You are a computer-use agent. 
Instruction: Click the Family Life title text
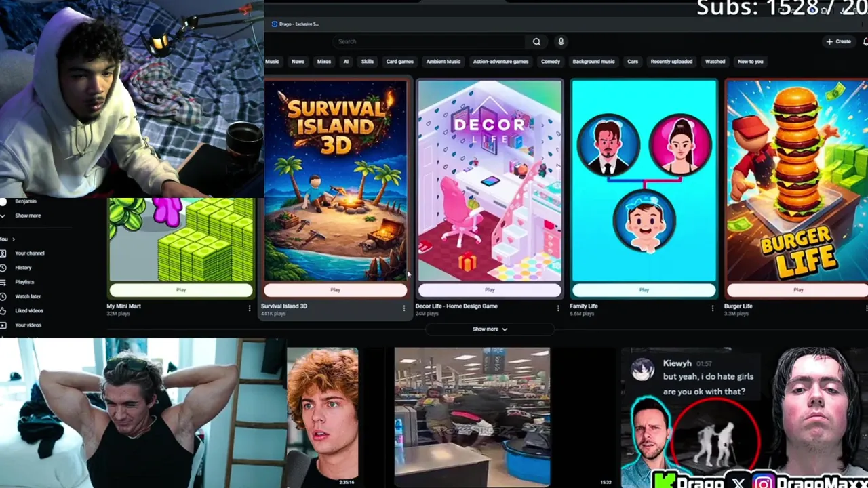[x=584, y=306]
